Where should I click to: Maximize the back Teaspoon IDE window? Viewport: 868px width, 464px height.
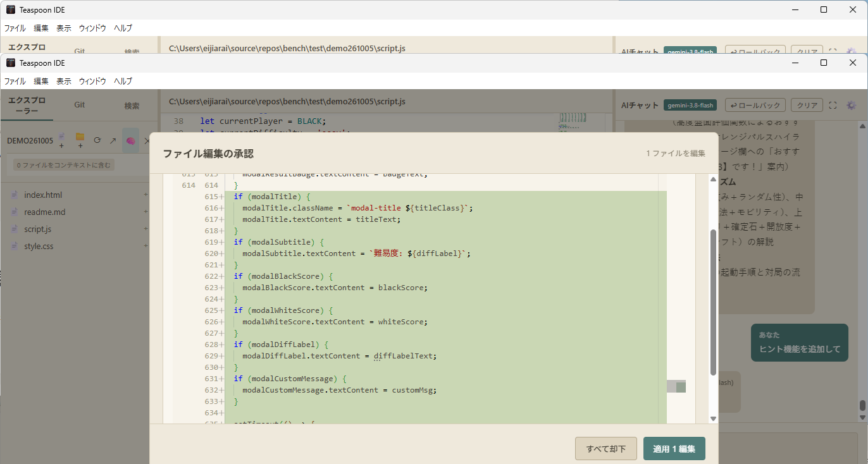[824, 9]
